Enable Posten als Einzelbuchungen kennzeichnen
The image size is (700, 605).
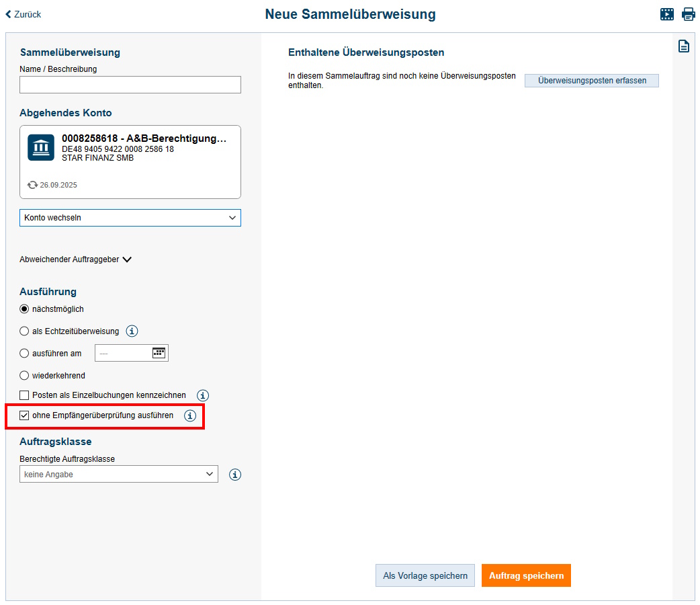pos(24,395)
